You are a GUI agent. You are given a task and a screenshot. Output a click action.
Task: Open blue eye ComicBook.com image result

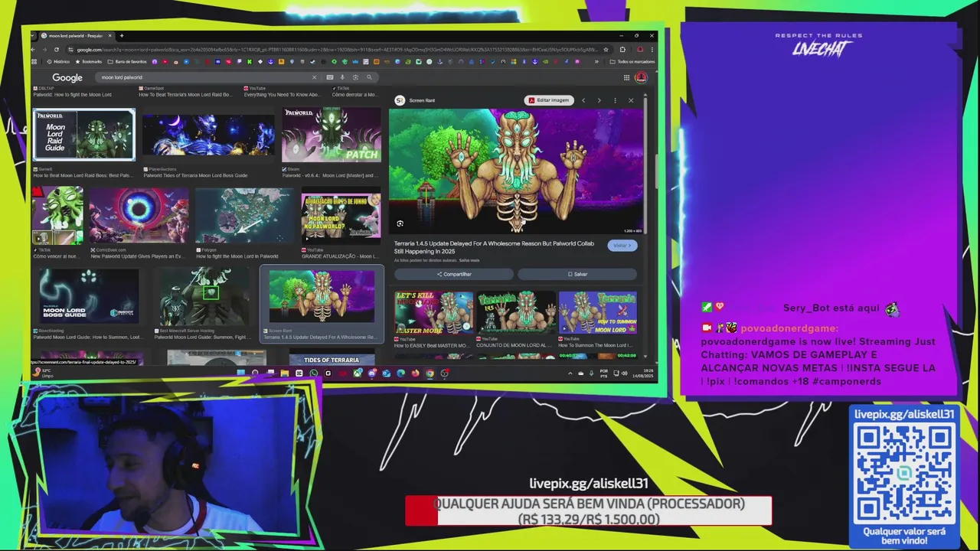pyautogui.click(x=139, y=215)
